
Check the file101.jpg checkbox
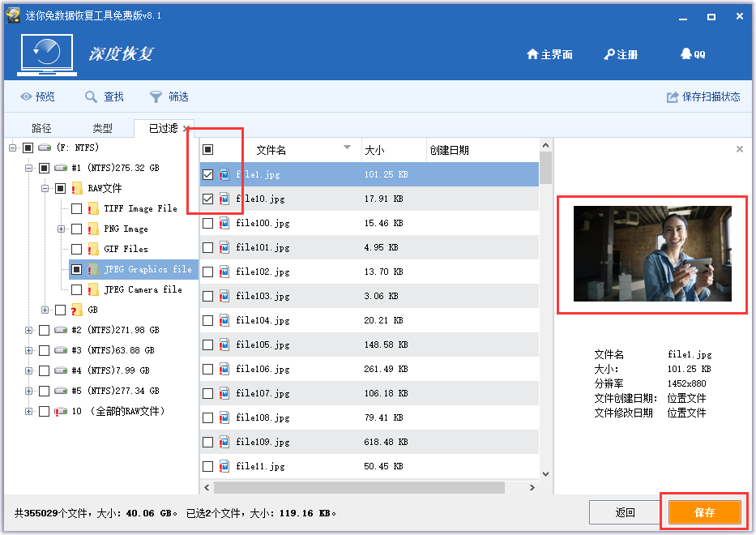click(207, 247)
